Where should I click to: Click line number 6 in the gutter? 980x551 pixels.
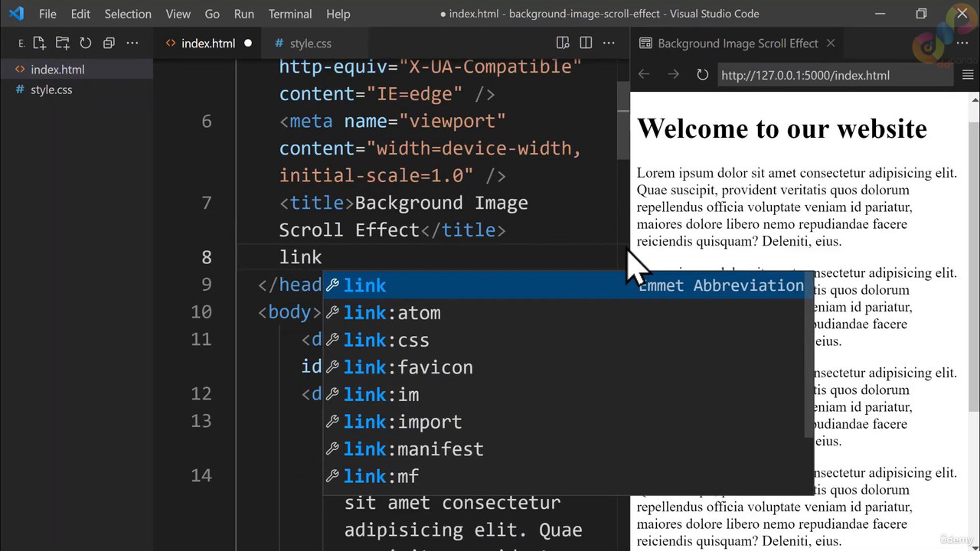tap(207, 122)
